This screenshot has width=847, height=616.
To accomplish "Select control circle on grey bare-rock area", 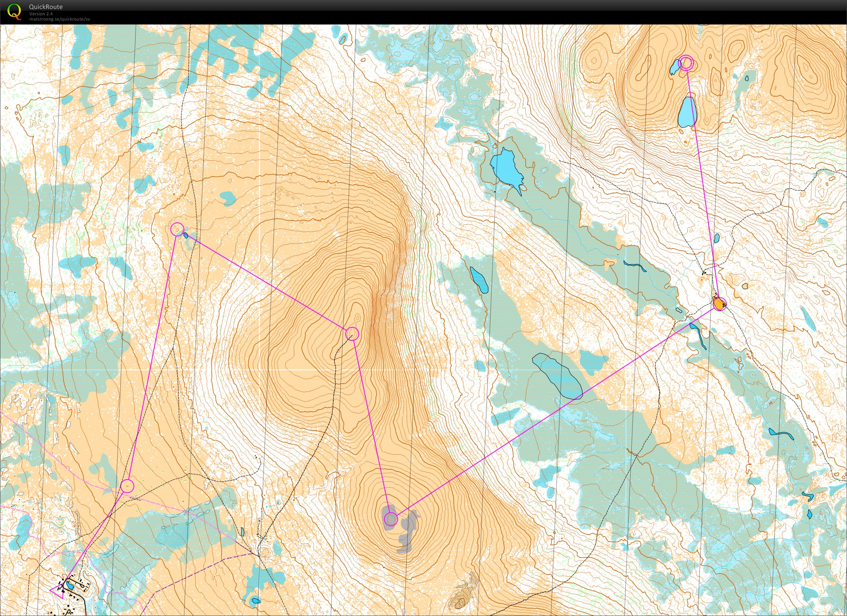I will 391,519.
